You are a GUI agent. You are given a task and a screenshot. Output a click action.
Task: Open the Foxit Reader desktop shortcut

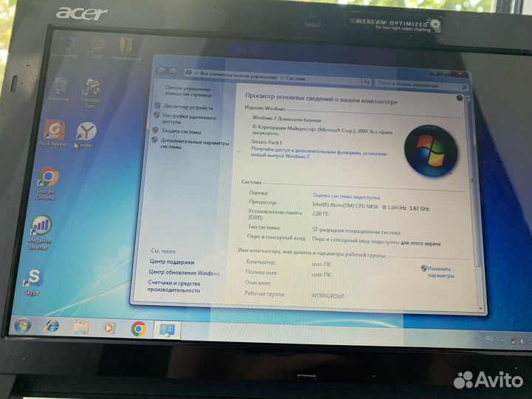pos(53,133)
